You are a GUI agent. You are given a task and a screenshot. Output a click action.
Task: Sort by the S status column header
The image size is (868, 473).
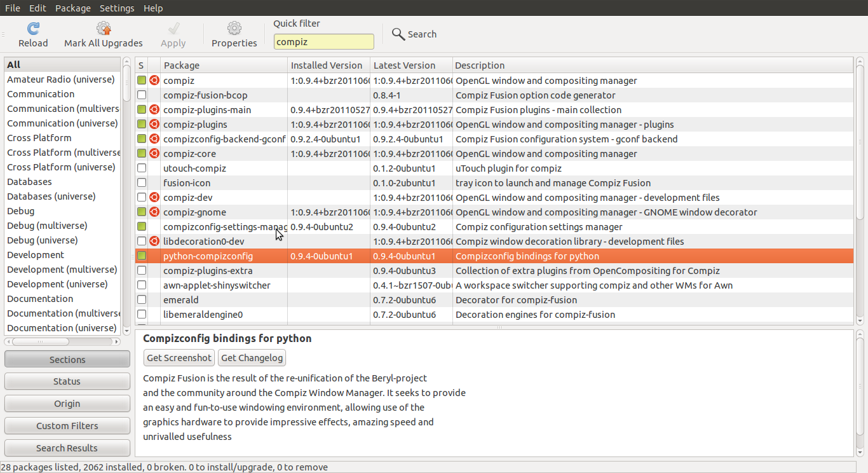[x=141, y=65]
